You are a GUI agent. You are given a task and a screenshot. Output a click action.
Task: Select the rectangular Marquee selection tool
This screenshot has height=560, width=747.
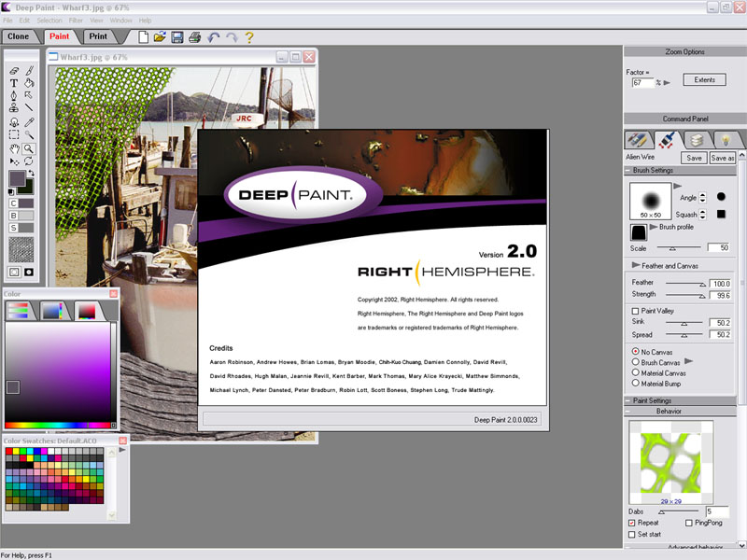pos(14,134)
